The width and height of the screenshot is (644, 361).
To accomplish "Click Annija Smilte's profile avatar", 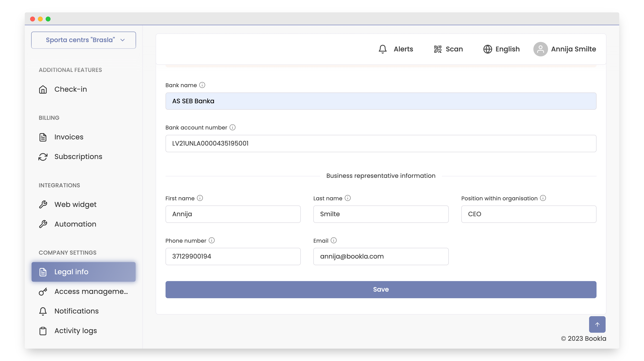I will click(540, 49).
